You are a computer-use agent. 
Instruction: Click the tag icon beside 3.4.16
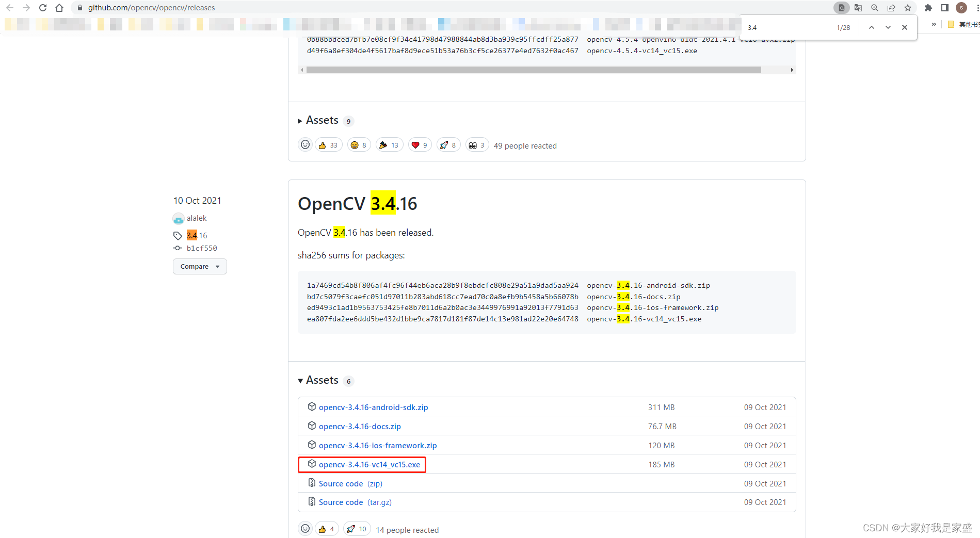coord(178,236)
